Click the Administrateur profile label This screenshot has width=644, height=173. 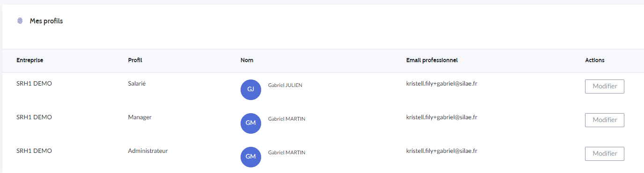tap(148, 151)
